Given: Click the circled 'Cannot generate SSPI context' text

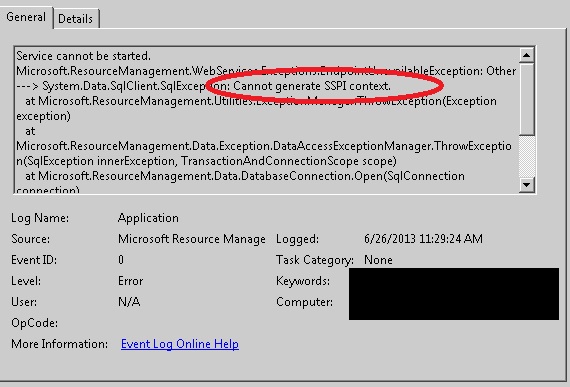Looking at the screenshot, I should pyautogui.click(x=312, y=86).
